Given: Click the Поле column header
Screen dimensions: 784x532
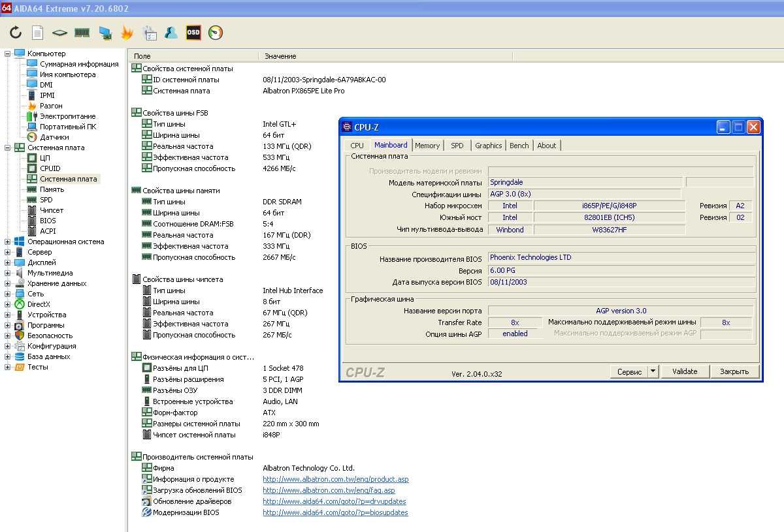Looking at the screenshot, I should [x=193, y=56].
